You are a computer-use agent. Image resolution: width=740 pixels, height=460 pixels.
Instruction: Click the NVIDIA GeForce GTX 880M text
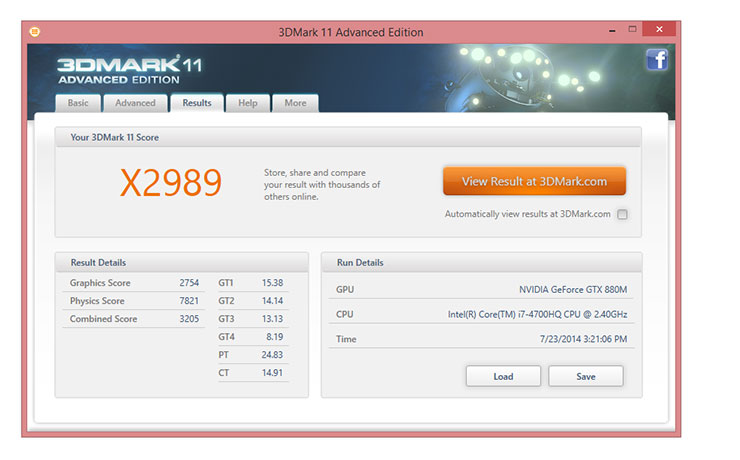coord(573,289)
